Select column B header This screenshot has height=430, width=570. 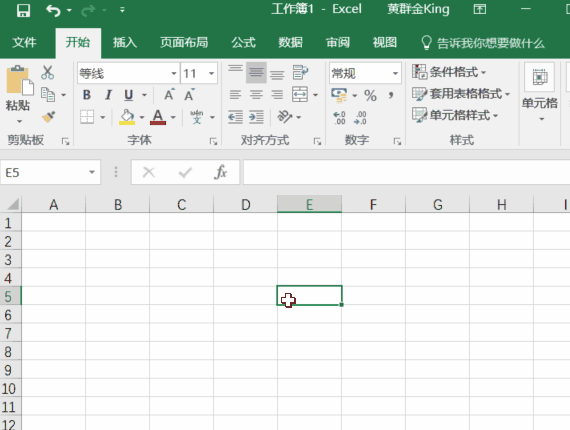(117, 204)
